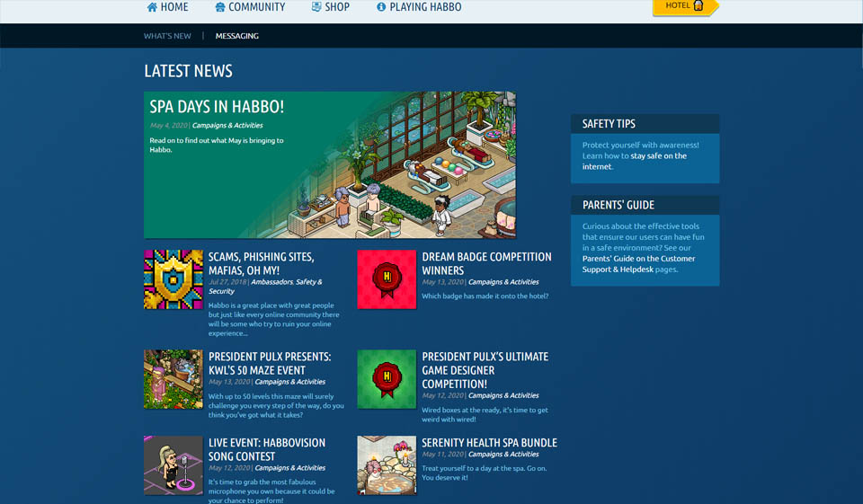Viewport: 863px width, 504px height.
Task: Click the Community group icon in navigation
Action: tap(220, 7)
